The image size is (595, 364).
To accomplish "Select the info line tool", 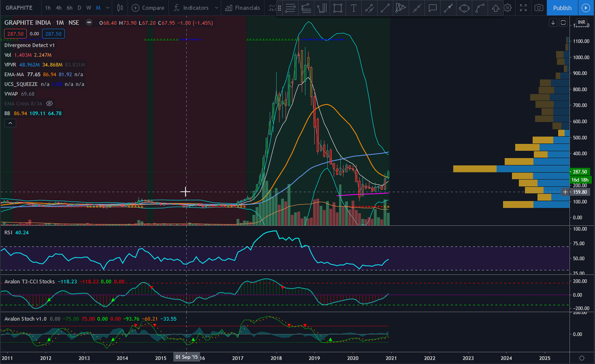I will coord(417,8).
